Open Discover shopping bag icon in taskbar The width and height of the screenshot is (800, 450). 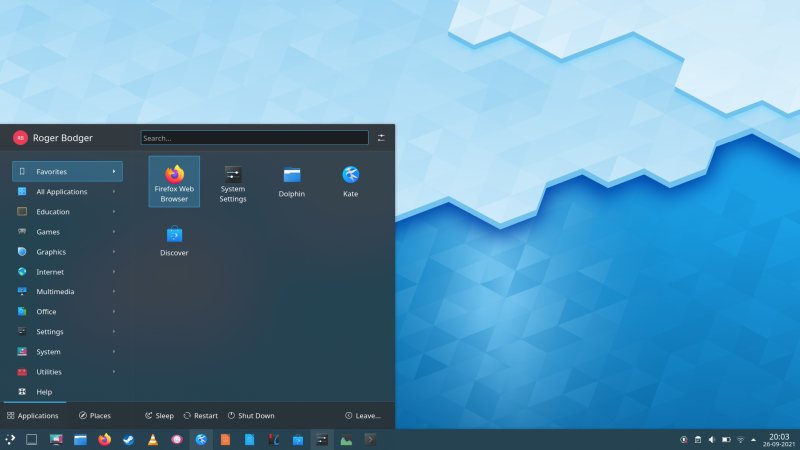[298, 439]
